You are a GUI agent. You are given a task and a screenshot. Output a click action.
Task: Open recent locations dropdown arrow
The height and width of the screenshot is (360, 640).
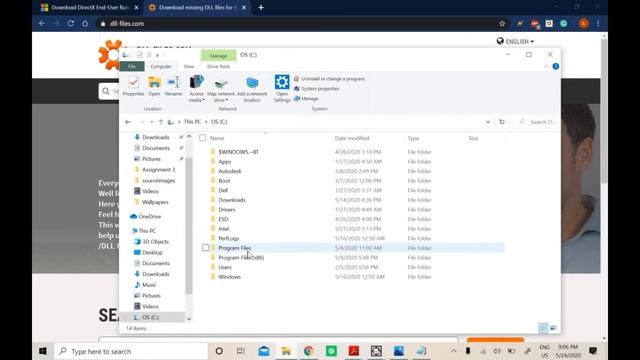(151, 122)
